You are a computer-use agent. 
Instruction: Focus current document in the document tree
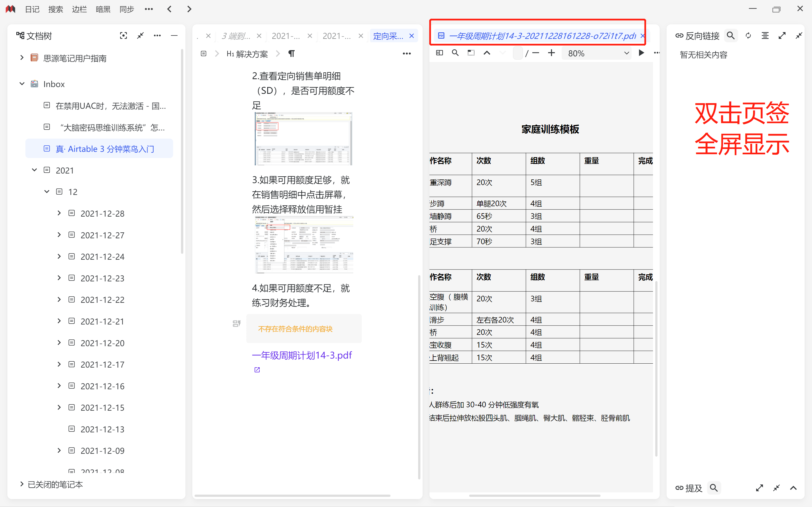click(123, 35)
